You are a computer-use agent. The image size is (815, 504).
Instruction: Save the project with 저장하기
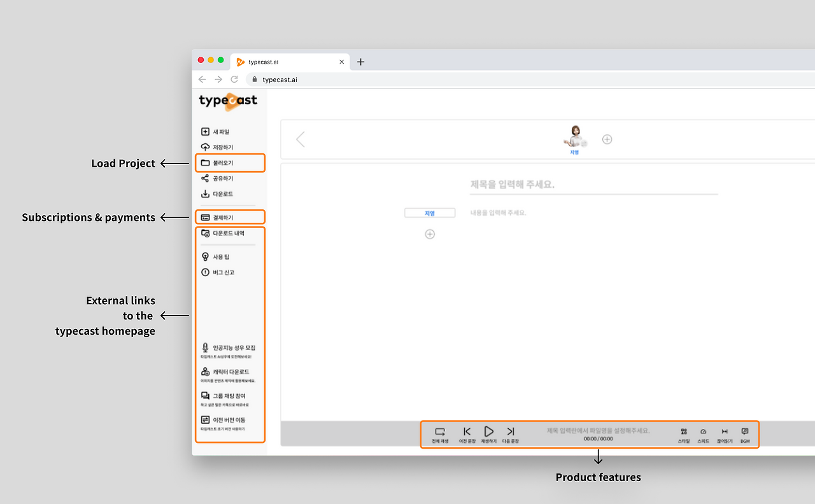tap(217, 148)
